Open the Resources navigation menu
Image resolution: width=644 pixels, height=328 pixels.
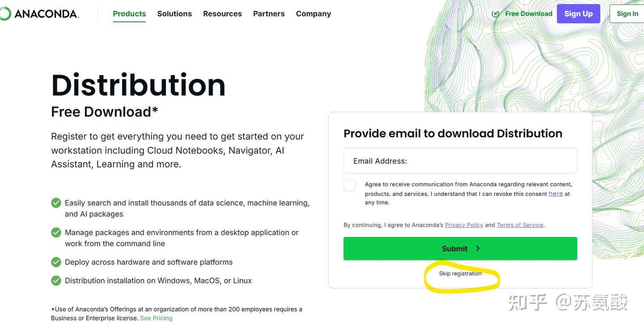(222, 14)
